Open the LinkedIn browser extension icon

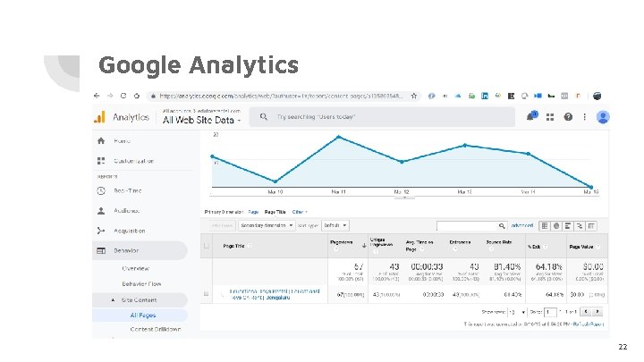pyautogui.click(x=485, y=96)
